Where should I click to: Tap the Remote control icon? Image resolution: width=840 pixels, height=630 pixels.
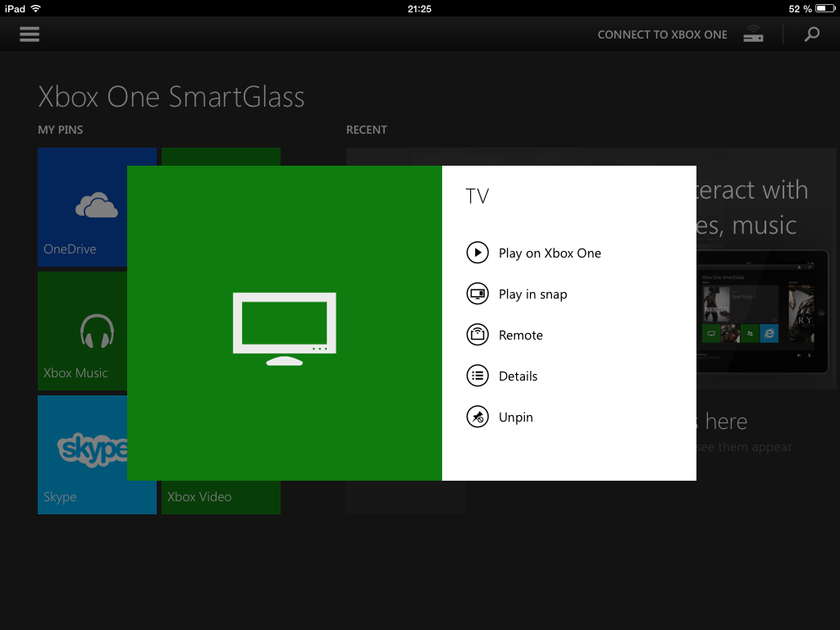(x=477, y=335)
